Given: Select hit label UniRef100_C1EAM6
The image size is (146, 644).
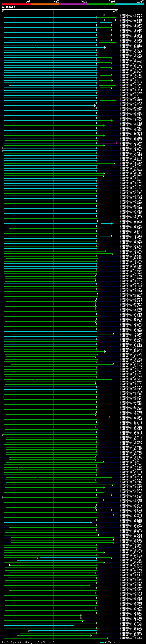Looking at the screenshot, I should coord(131,20).
